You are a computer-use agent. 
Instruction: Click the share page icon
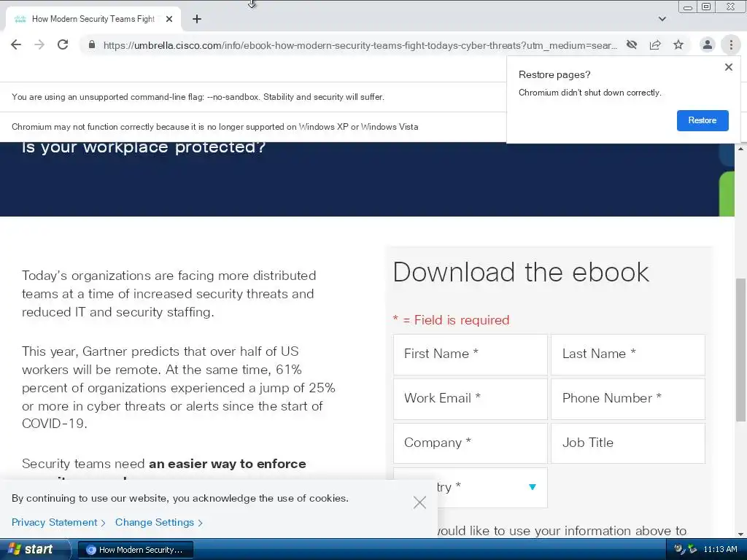[655, 44]
